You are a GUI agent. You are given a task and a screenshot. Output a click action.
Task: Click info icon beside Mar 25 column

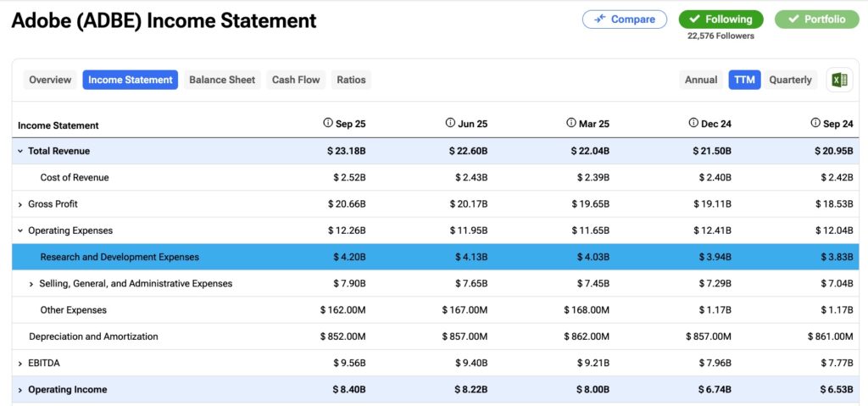[x=571, y=123]
